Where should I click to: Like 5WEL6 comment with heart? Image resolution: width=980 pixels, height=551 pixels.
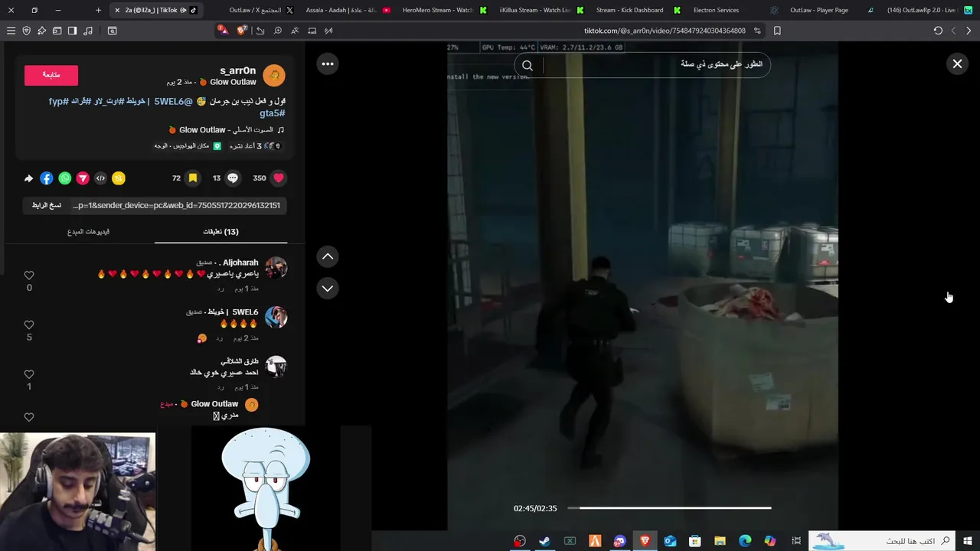tap(29, 325)
